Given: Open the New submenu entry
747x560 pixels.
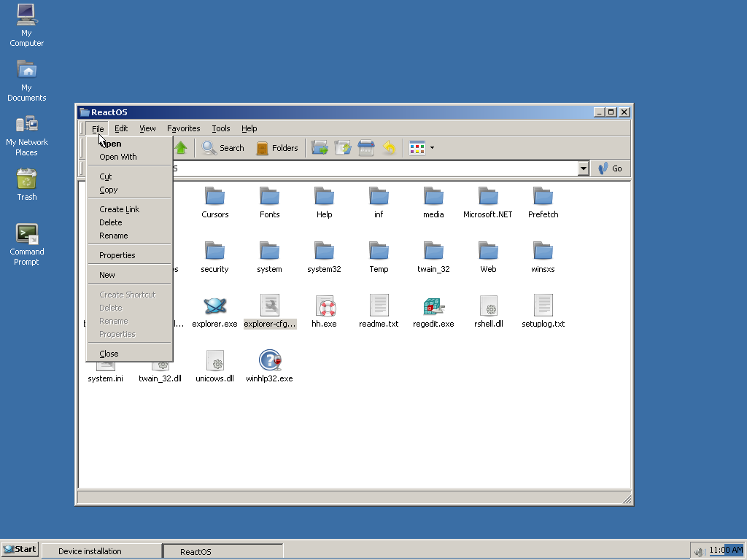Looking at the screenshot, I should 129,275.
